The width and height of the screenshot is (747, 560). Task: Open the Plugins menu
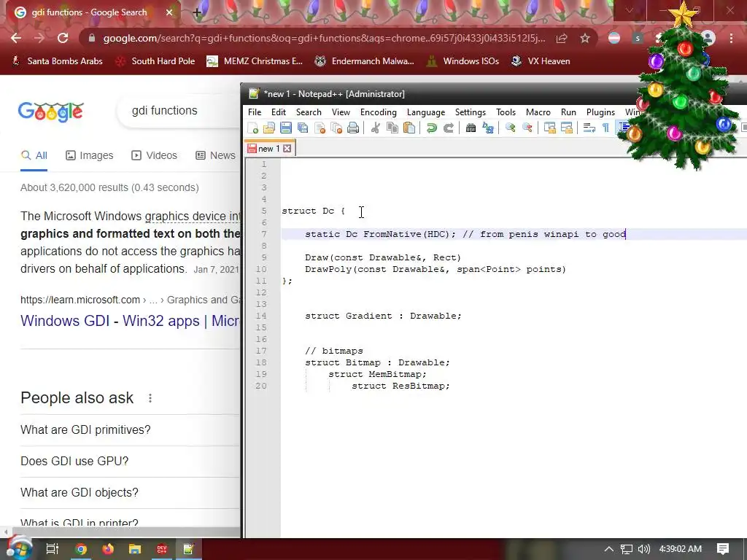600,112
